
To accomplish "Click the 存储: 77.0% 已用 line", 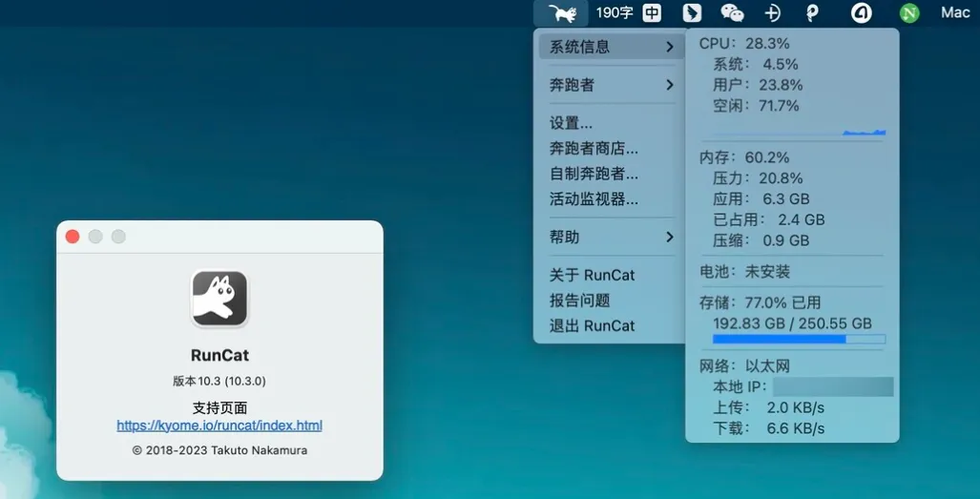I will click(x=760, y=302).
